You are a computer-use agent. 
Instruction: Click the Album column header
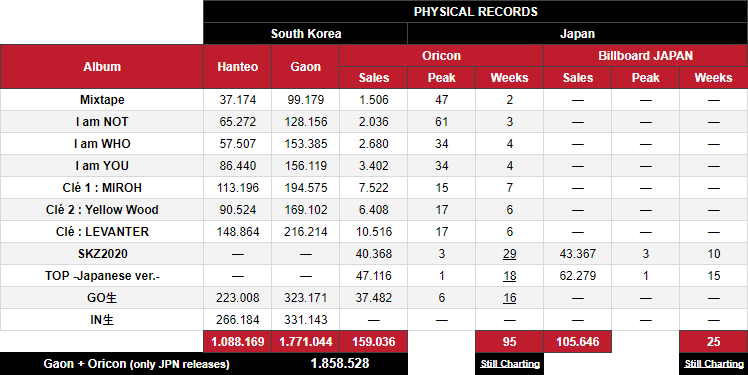102,67
